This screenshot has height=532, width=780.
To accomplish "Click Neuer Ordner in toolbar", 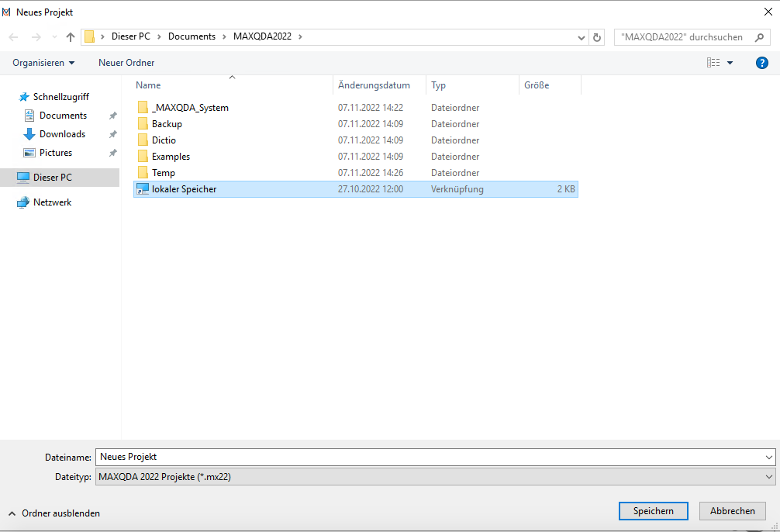I will tap(126, 63).
